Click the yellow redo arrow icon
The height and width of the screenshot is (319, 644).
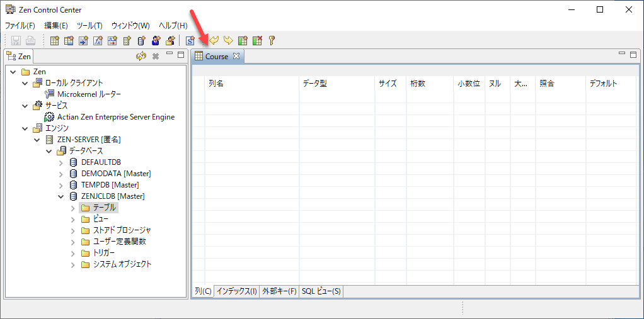pos(228,41)
